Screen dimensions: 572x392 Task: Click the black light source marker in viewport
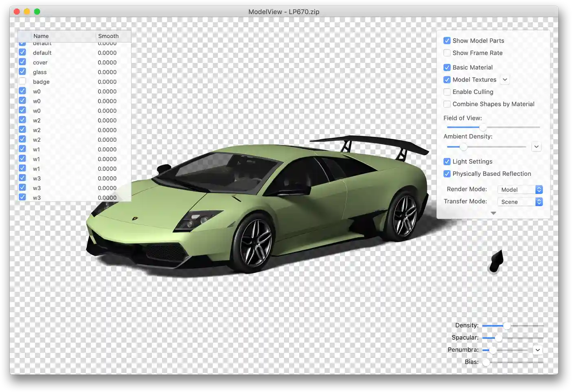[496, 261]
